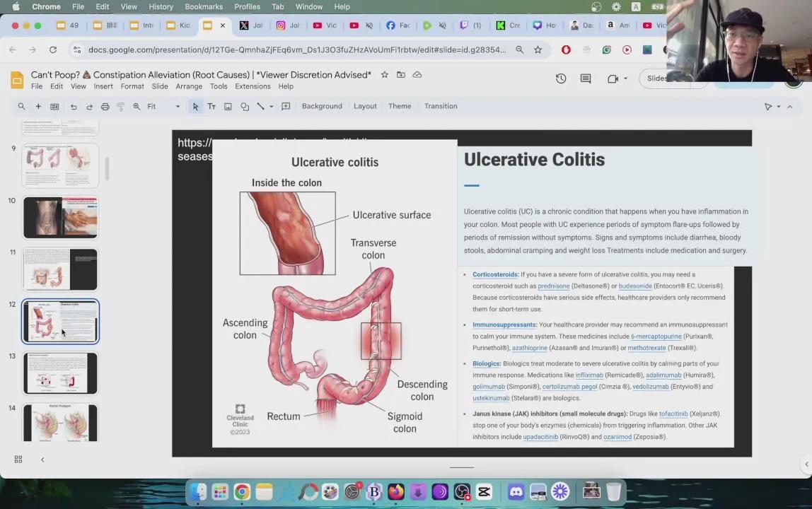Show the side panel arrow
The image size is (812, 509).
[x=806, y=464]
